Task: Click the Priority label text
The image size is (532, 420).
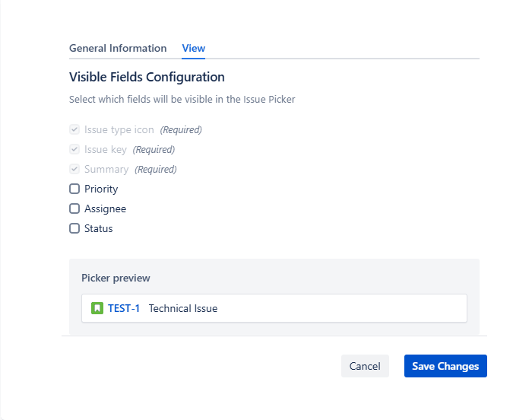Action: click(x=101, y=189)
